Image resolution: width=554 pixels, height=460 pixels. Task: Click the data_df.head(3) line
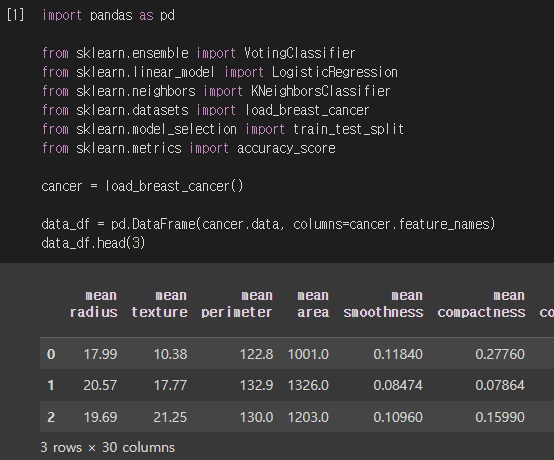tap(93, 243)
